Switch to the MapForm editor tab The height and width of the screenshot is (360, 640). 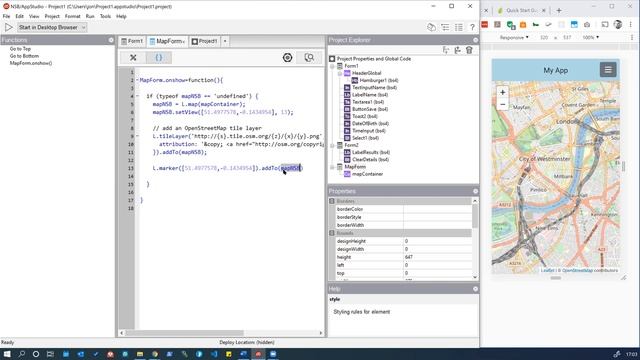point(167,41)
